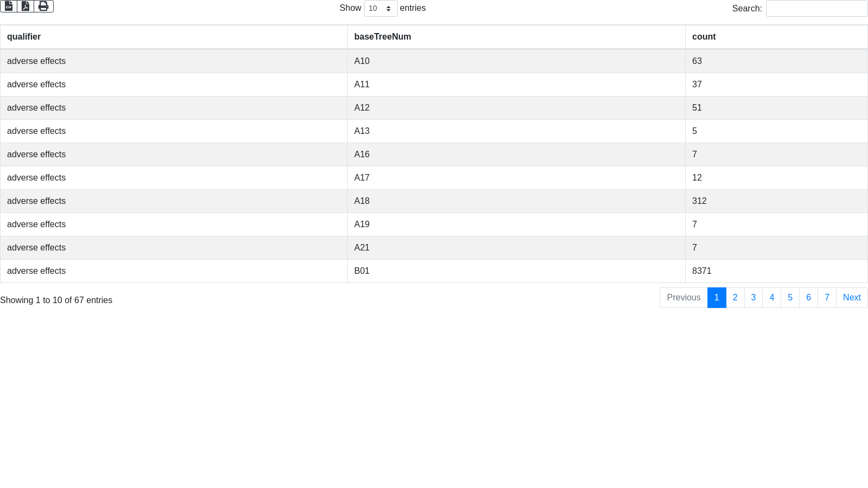This screenshot has width=868, height=488.
Task: Click the count value 63
Action: point(697,61)
